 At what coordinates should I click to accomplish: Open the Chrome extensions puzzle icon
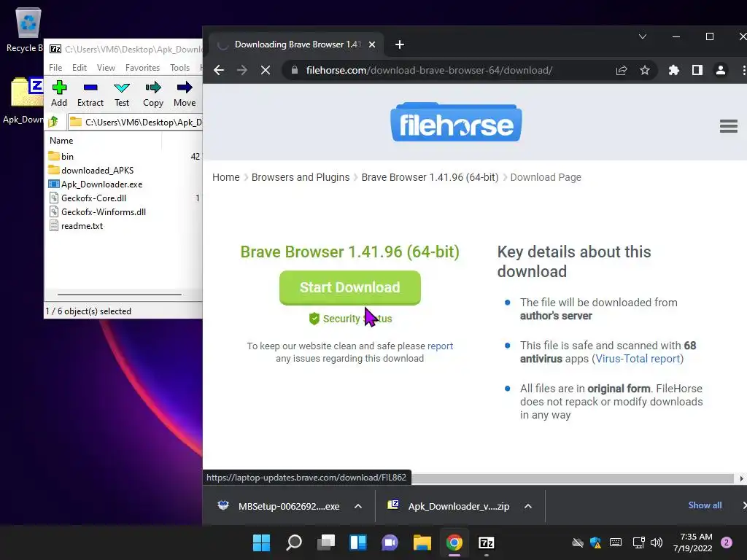click(673, 71)
